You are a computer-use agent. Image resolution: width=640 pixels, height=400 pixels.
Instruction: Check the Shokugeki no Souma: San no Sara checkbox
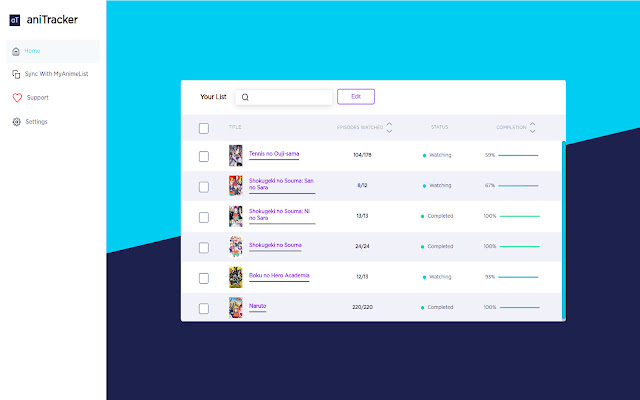[x=204, y=187]
